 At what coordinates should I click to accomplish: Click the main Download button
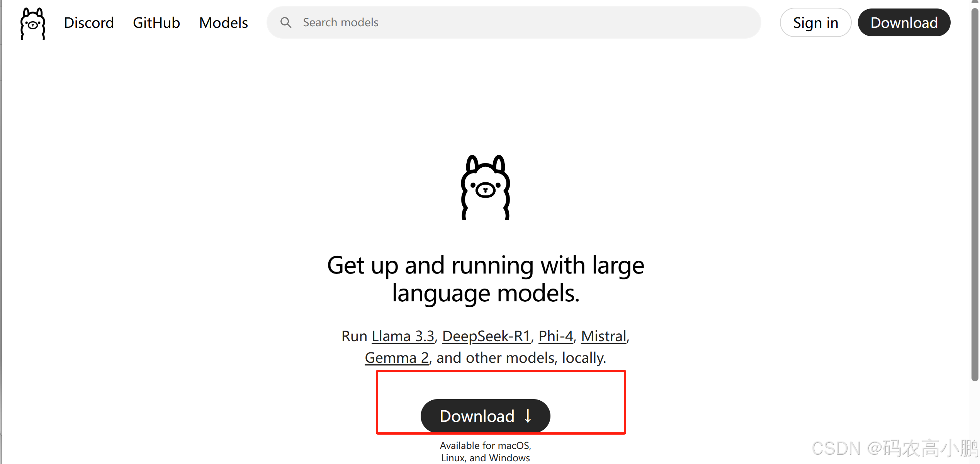tap(485, 416)
